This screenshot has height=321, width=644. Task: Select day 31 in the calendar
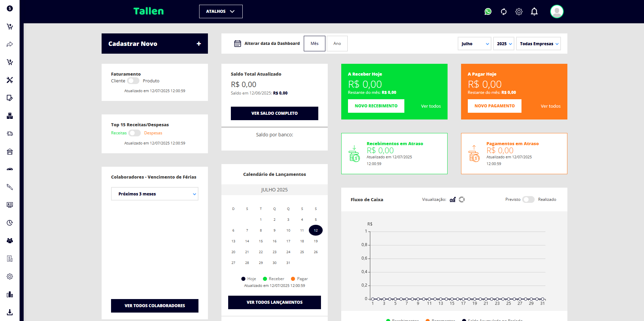click(x=288, y=263)
